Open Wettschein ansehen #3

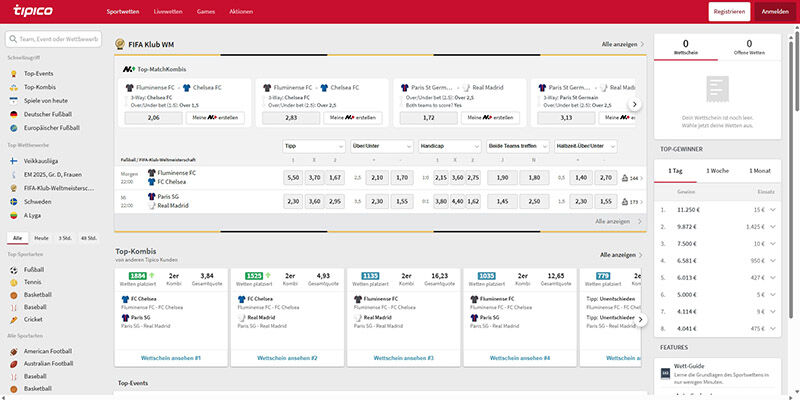coord(404,358)
